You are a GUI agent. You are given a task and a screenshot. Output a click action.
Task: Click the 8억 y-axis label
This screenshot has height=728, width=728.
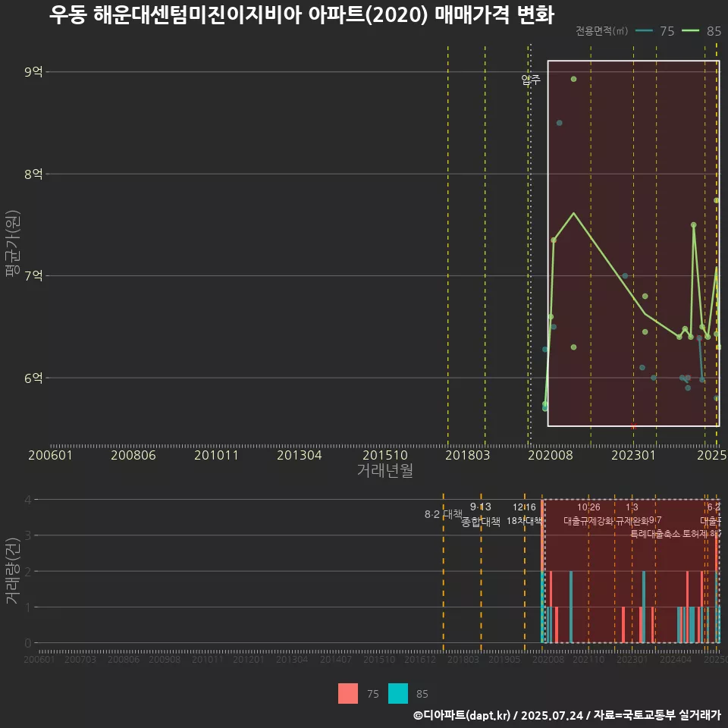point(33,174)
